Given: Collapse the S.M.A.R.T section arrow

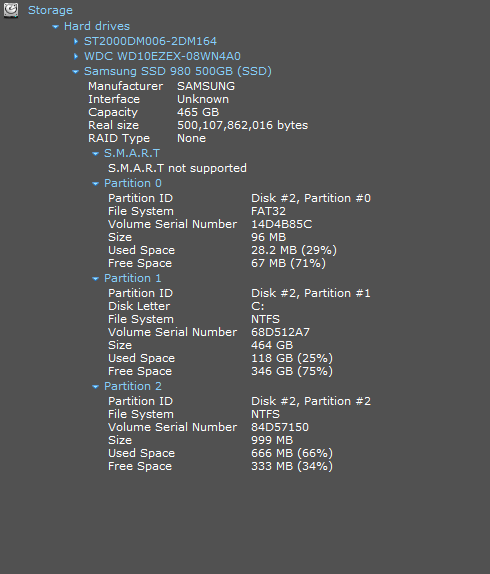Looking at the screenshot, I should point(96,154).
